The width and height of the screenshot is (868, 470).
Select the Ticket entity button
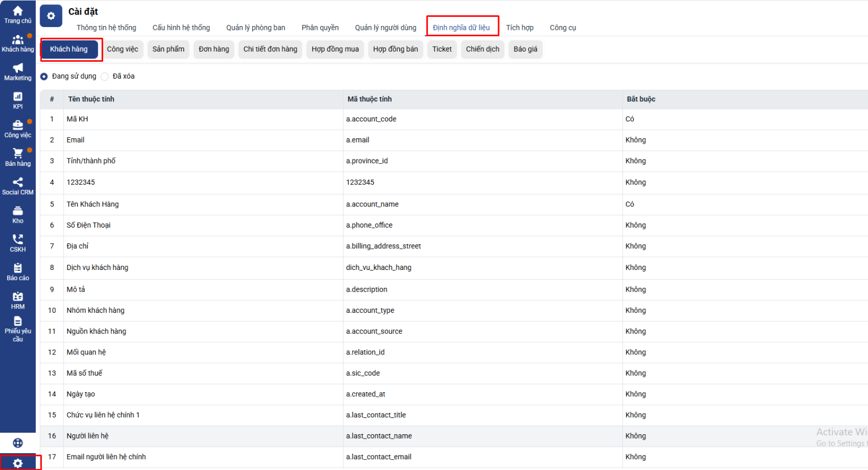[442, 49]
